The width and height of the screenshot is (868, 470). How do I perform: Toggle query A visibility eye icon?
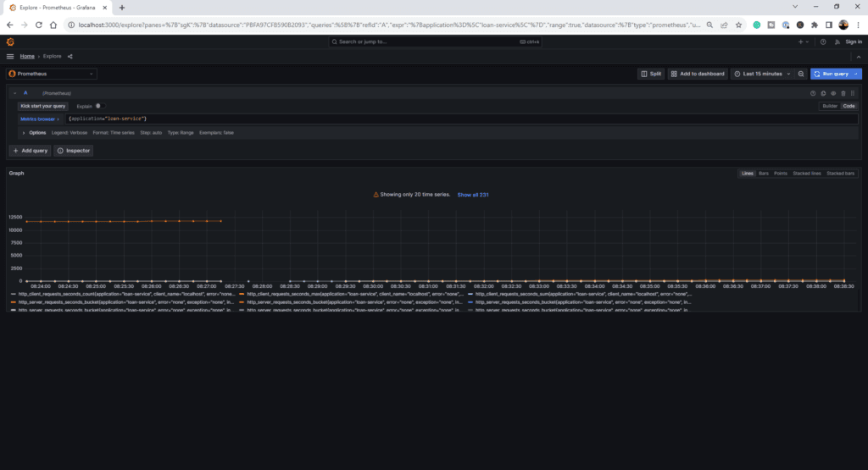click(833, 93)
